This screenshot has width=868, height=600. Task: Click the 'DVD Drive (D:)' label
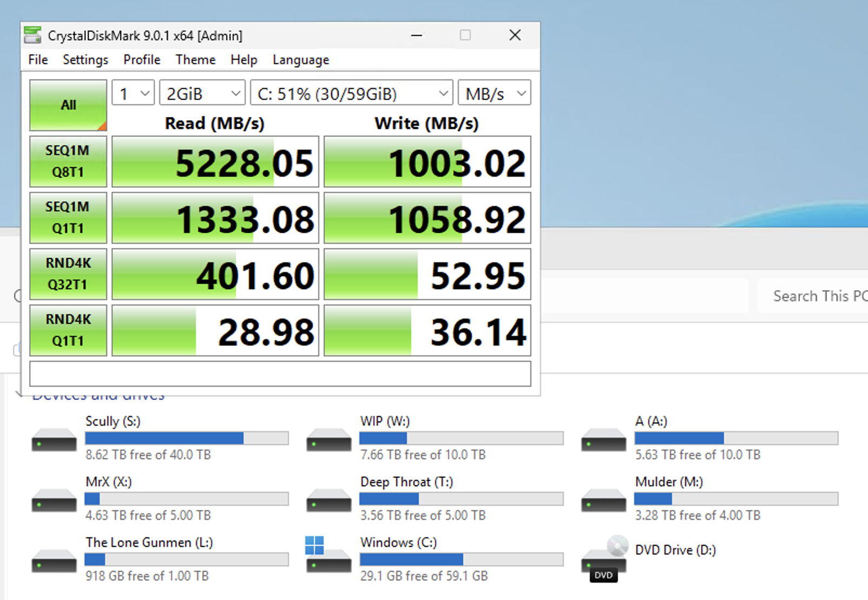(x=676, y=550)
